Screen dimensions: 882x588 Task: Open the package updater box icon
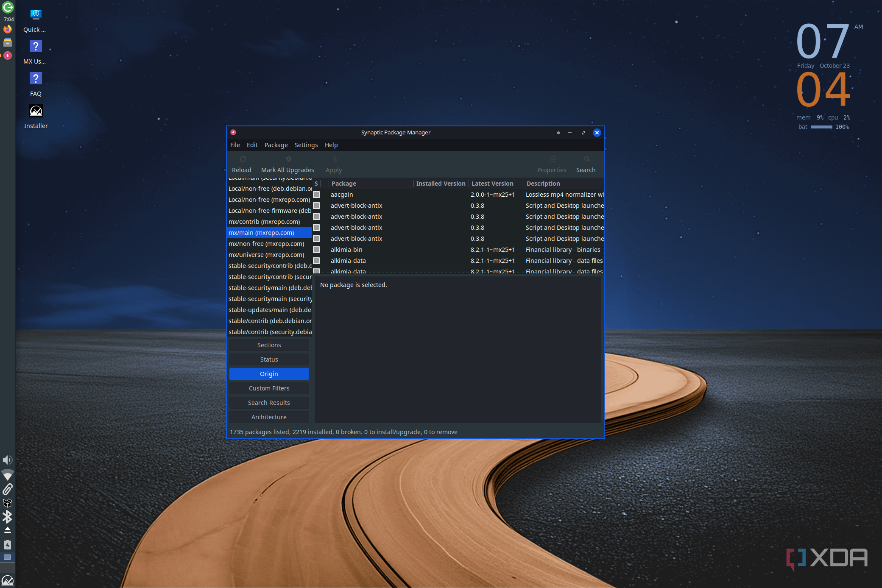pos(8,503)
